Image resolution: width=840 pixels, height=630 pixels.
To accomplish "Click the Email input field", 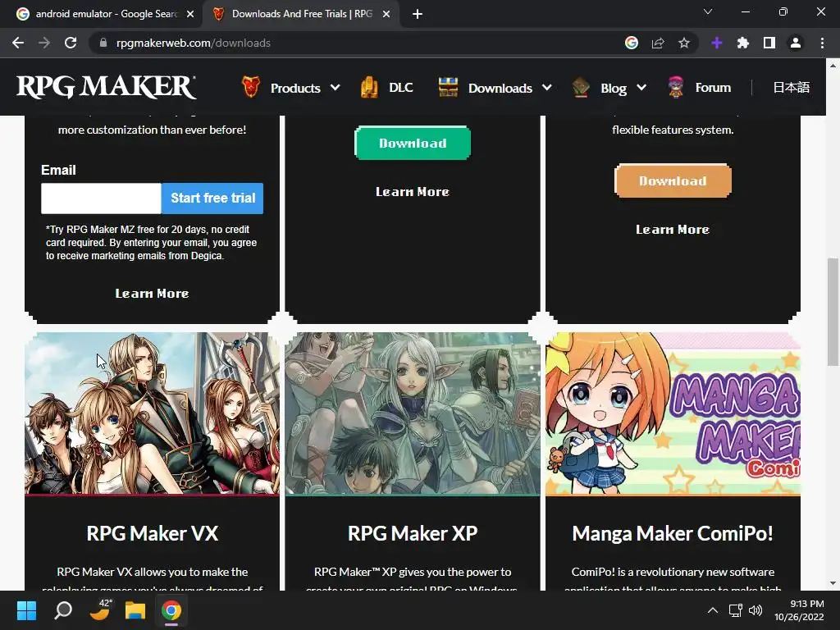I will pyautogui.click(x=101, y=199).
